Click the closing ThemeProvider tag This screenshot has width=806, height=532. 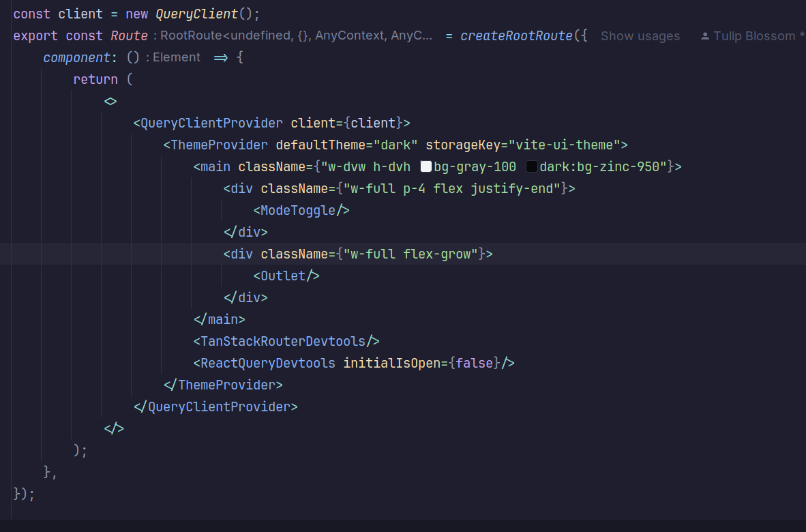(223, 385)
